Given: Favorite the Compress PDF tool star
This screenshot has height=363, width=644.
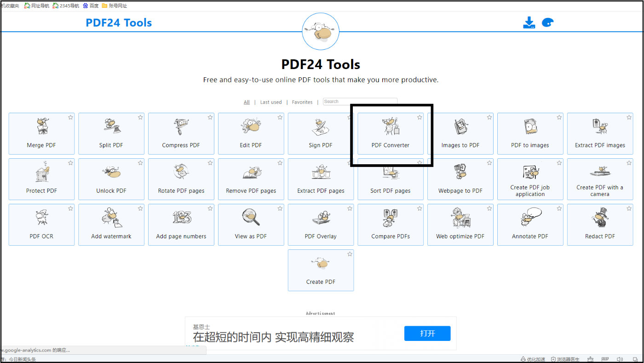Looking at the screenshot, I should [x=210, y=117].
